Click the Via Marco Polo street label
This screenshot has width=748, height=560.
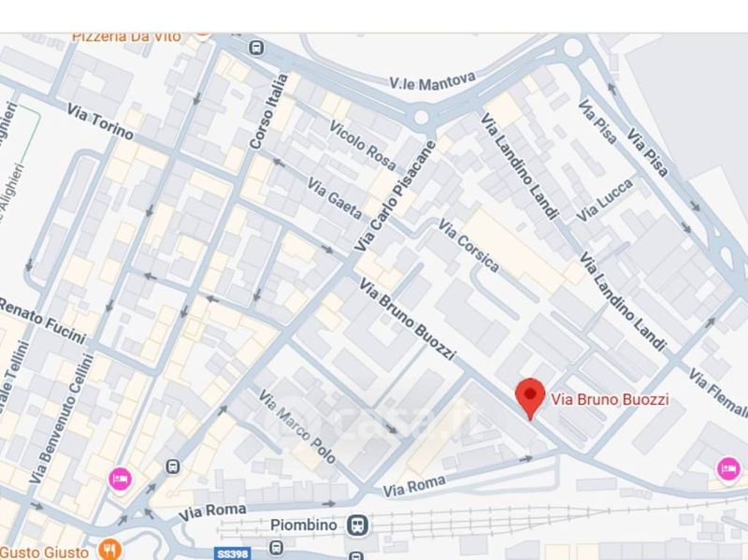coord(297,426)
